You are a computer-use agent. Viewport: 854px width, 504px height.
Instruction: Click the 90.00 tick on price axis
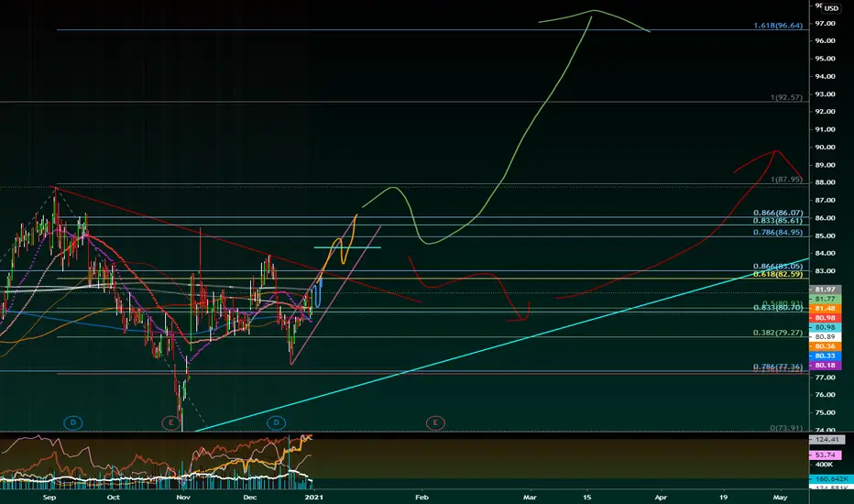825,148
